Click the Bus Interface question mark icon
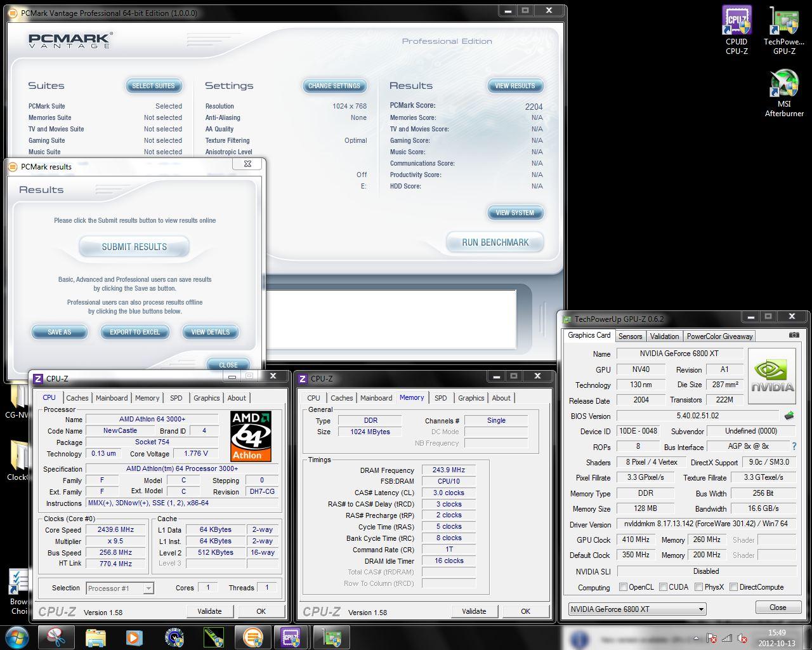 point(794,447)
